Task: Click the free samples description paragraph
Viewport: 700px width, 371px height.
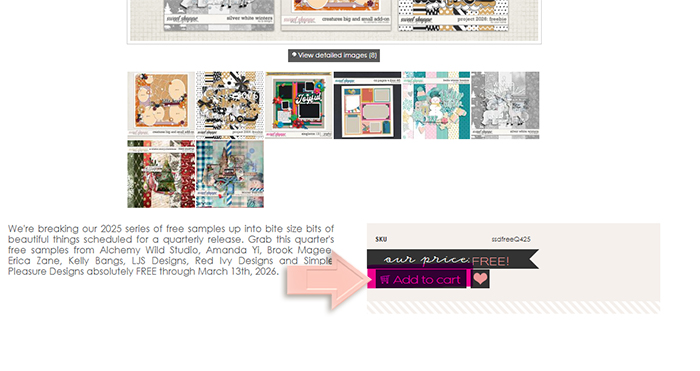Action: (171, 250)
